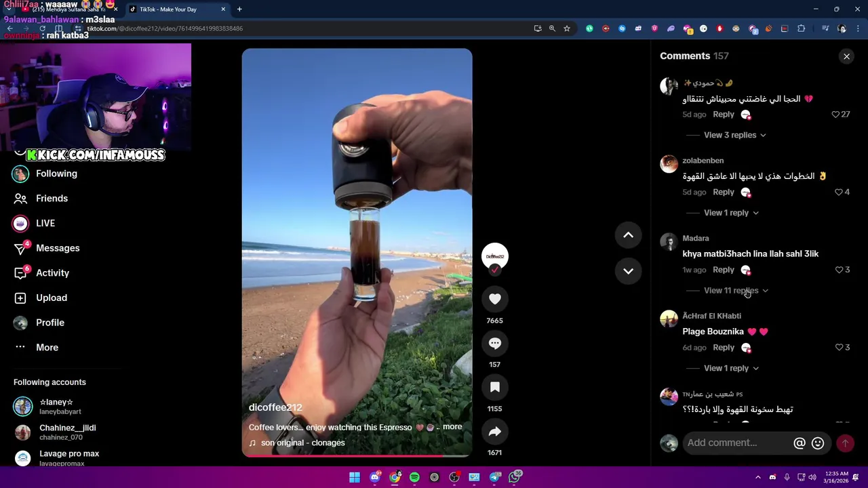Reply to the Plage Bouznika comment
Image resolution: width=868 pixels, height=488 pixels.
point(724,348)
